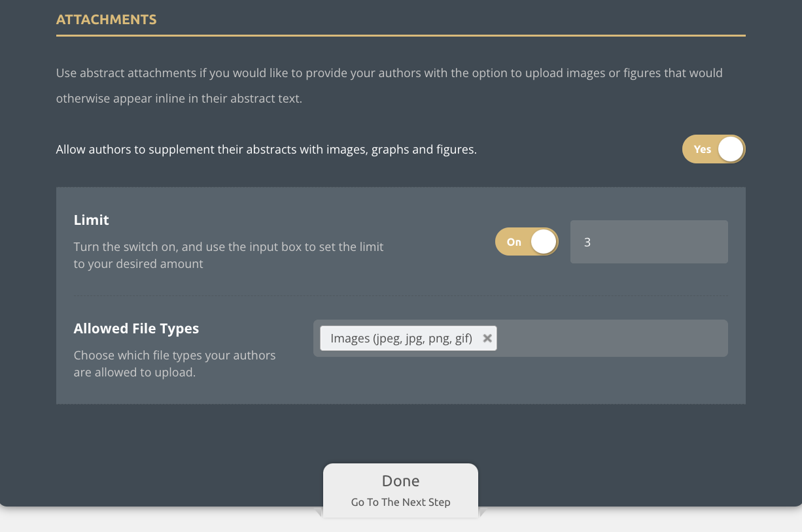This screenshot has width=802, height=532.
Task: Click the Go To The Next Step text
Action: point(400,503)
